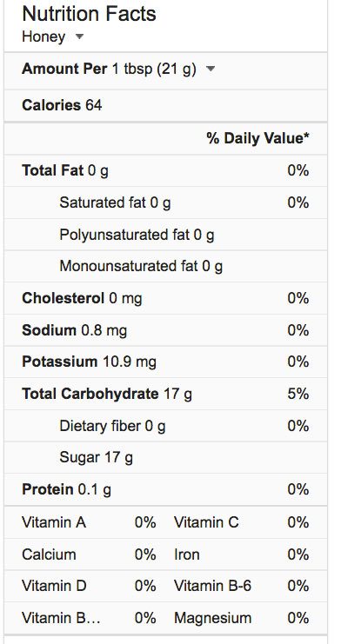The height and width of the screenshot is (644, 341).
Task: Click the % Daily Value* header
Action: [x=257, y=138]
